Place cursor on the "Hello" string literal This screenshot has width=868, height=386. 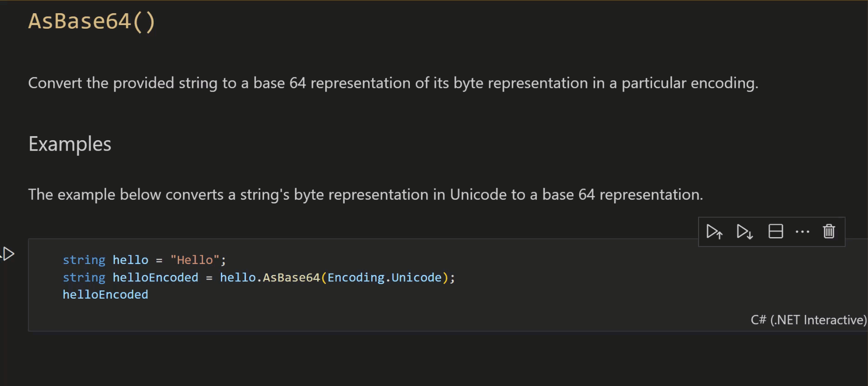pos(195,260)
